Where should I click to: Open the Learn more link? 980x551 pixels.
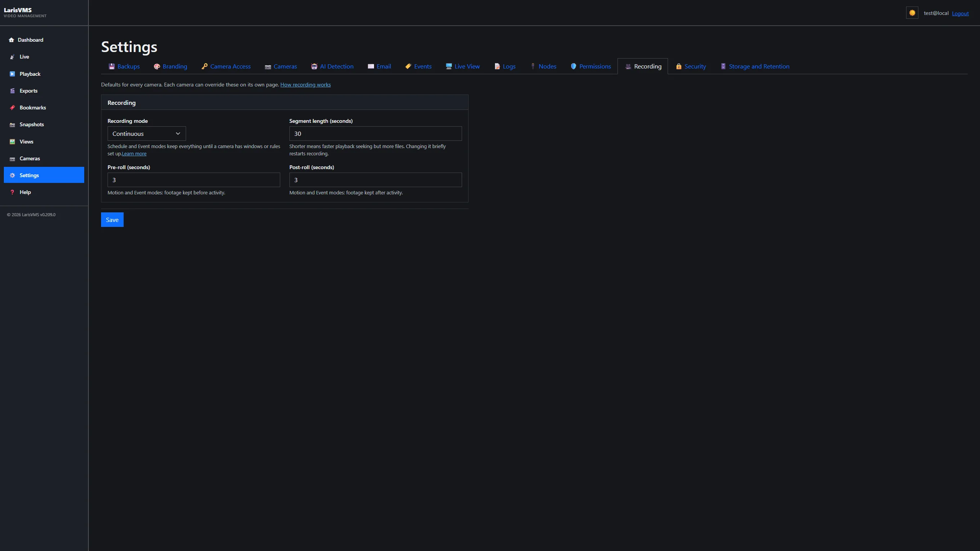134,153
